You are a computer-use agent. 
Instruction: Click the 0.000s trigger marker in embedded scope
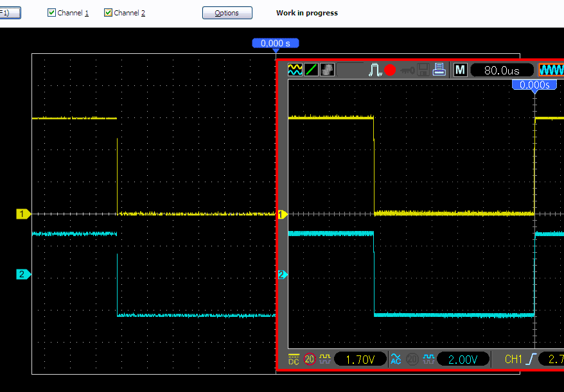point(534,85)
